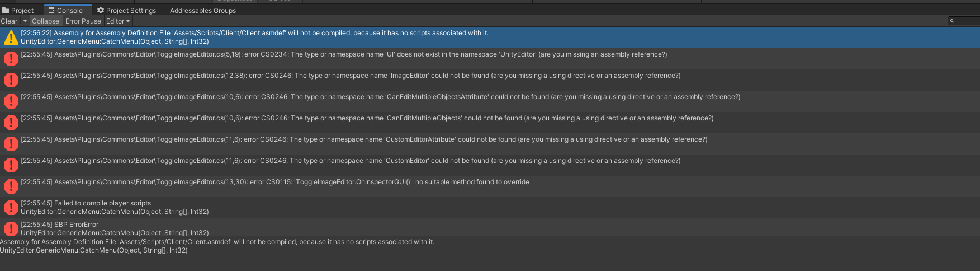980x271 pixels.
Task: Click error icon for 'SBP ErrorError' entry
Action: coord(11,229)
